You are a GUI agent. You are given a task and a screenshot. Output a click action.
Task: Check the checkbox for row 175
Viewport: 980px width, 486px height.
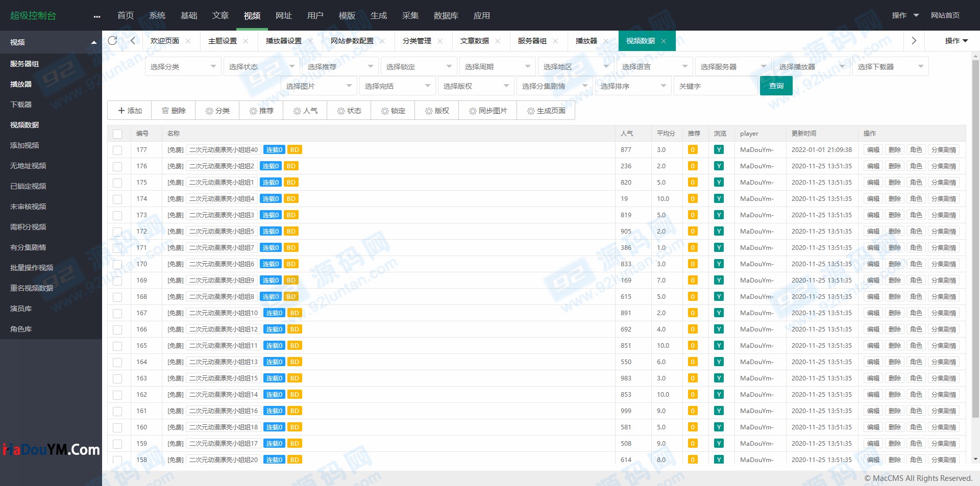point(117,183)
